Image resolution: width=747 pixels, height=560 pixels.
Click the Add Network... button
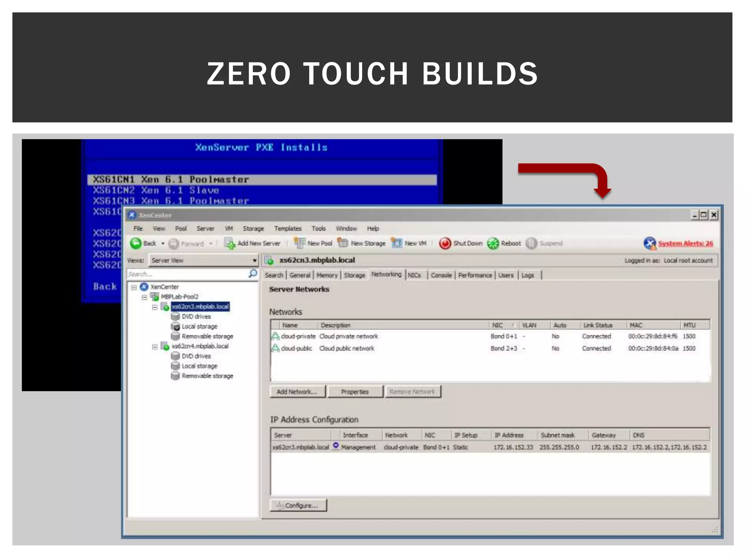point(297,392)
